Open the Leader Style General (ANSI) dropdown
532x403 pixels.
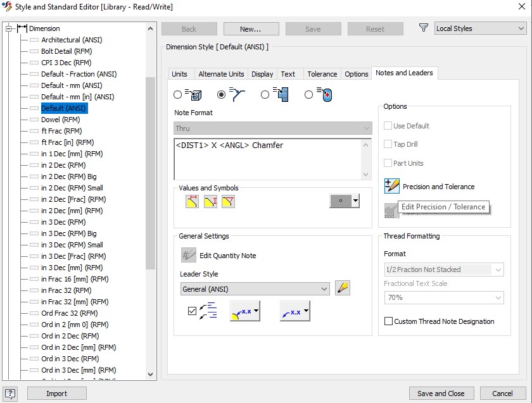point(255,288)
